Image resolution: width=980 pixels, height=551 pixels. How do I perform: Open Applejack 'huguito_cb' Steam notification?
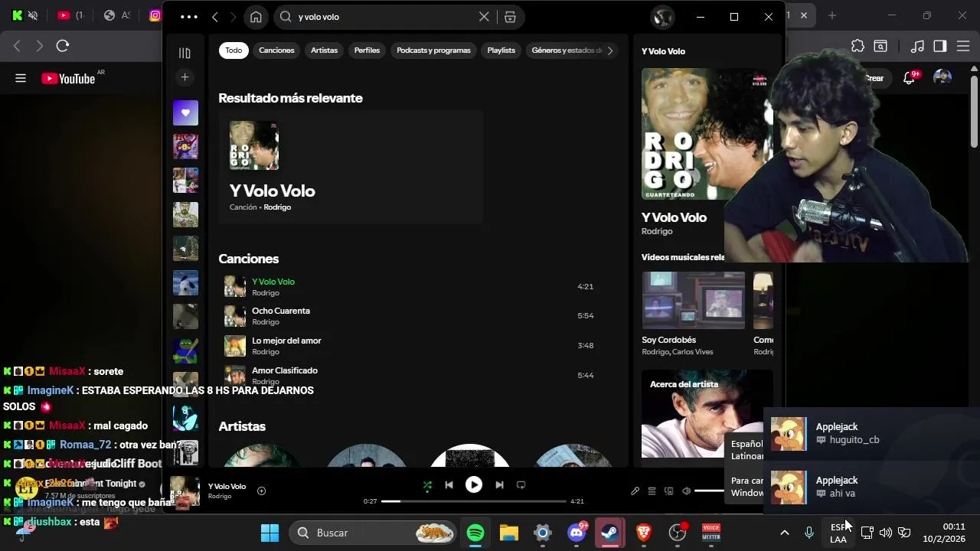point(872,434)
